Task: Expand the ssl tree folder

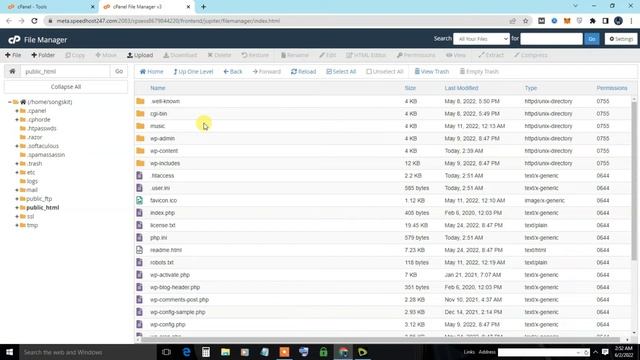Action: (x=17, y=216)
